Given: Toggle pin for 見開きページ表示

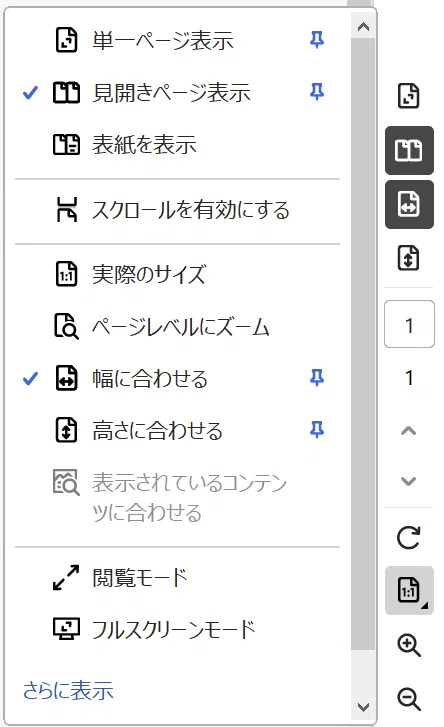Looking at the screenshot, I should pos(317,92).
